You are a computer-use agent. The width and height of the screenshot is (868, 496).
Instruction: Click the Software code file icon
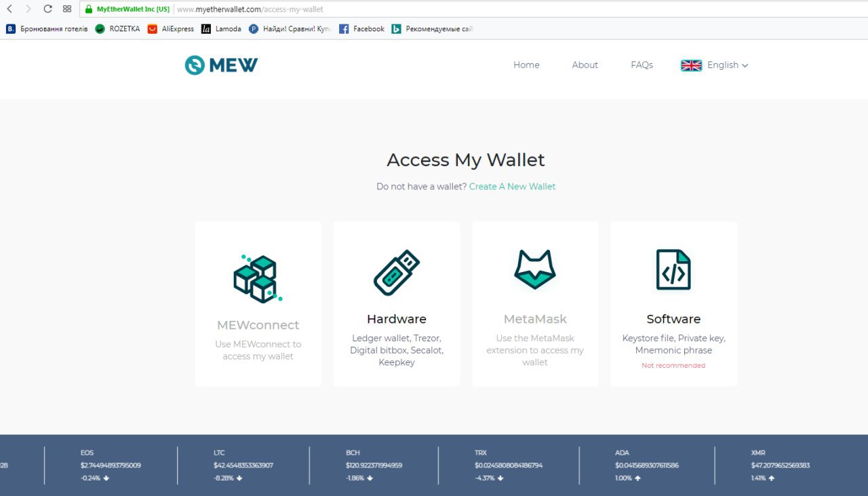point(673,269)
